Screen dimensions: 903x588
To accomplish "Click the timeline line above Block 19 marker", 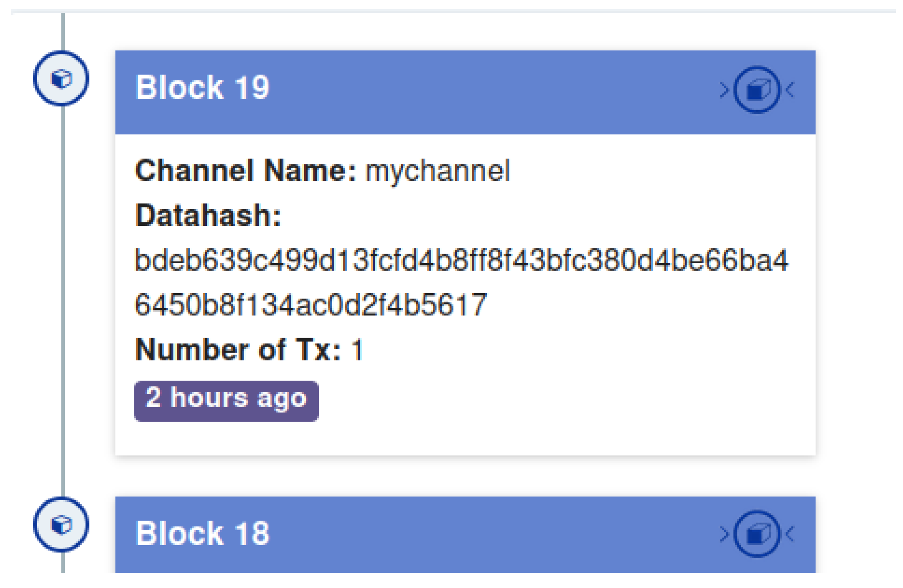I will [x=63, y=31].
